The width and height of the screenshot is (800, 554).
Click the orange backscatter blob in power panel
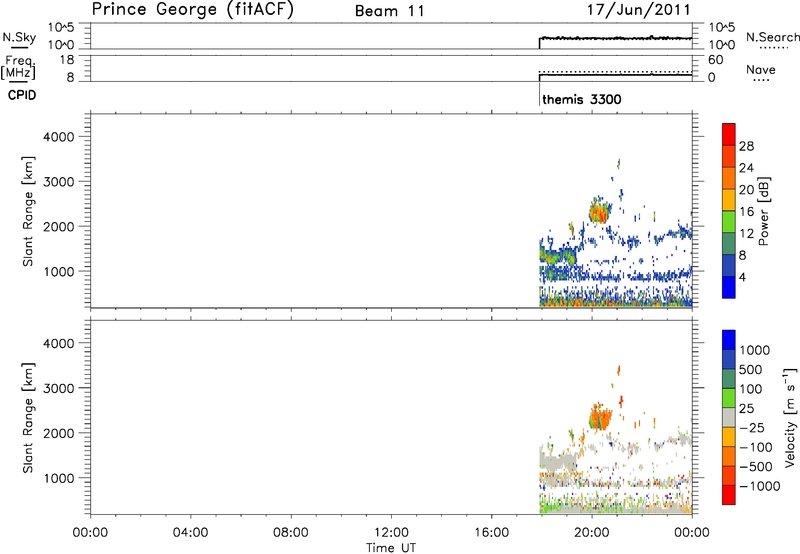click(599, 212)
